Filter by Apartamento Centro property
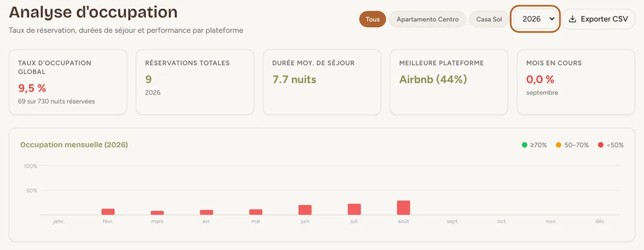Viewport: 644px width, 250px height. coord(428,19)
